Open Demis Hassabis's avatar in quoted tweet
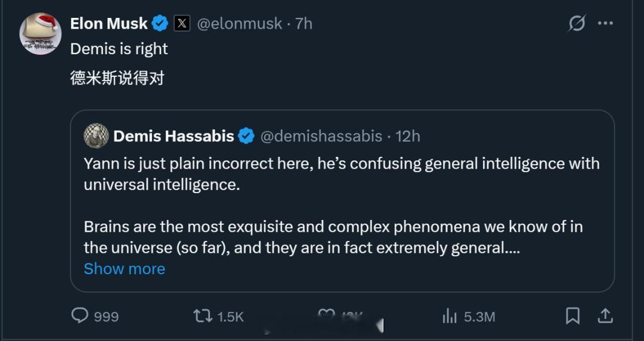644x341 pixels. pos(96,136)
